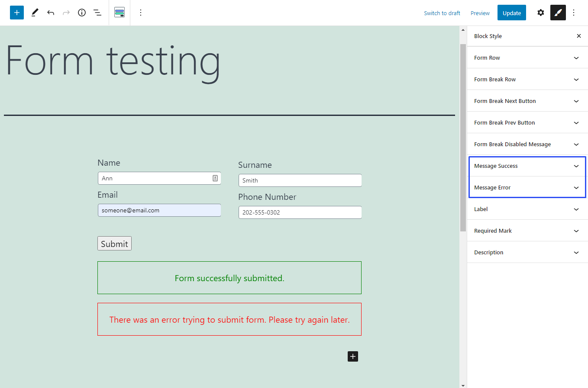Expand the Message Error section

(x=576, y=187)
